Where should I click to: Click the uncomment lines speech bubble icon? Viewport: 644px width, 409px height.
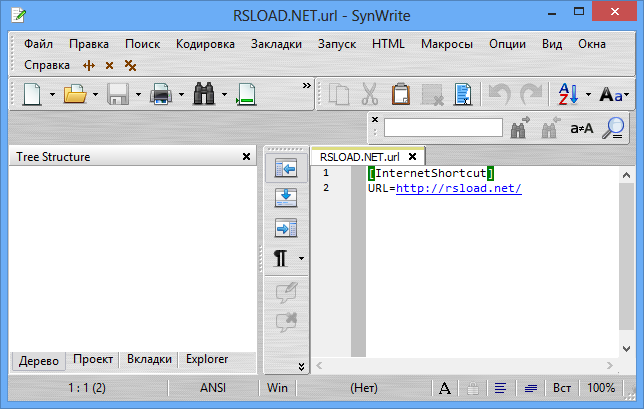[x=286, y=322]
